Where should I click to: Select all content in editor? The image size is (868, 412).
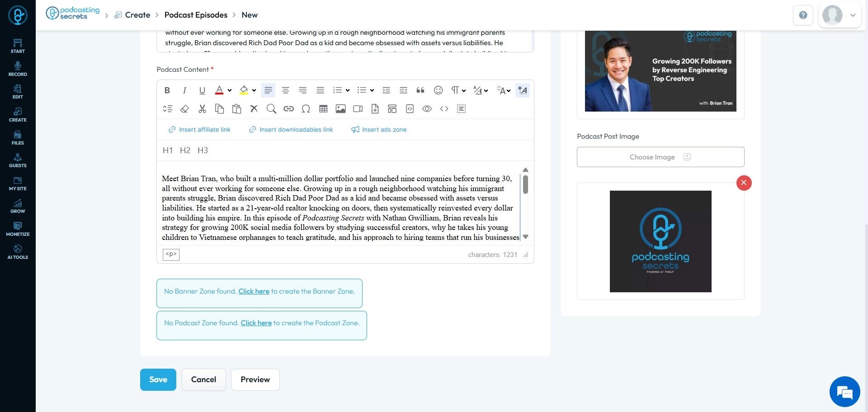pyautogui.click(x=462, y=109)
